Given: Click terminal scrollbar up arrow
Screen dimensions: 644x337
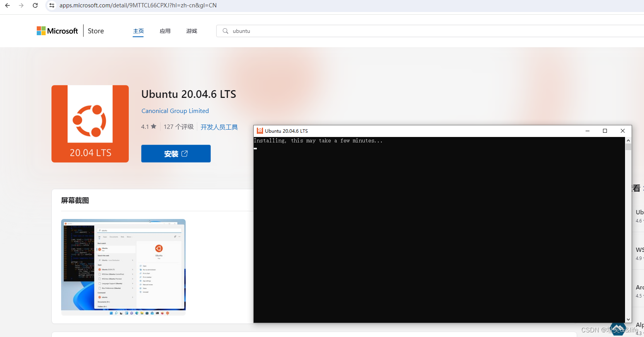Looking at the screenshot, I should coord(628,140).
